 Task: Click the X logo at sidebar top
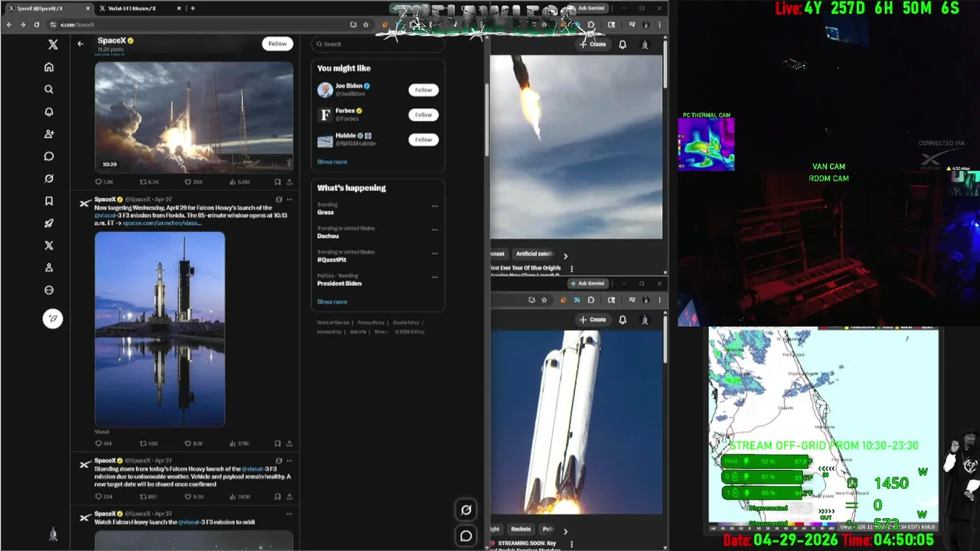pos(52,45)
